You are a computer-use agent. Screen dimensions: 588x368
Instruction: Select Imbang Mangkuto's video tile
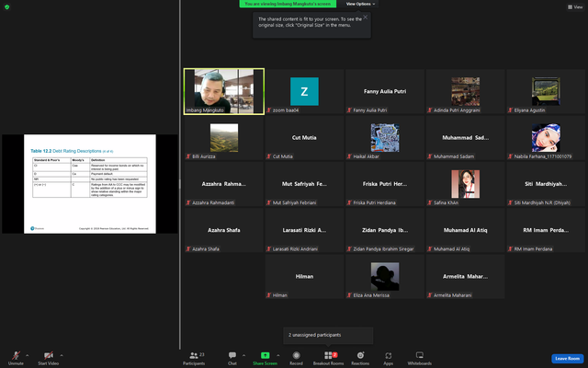point(224,91)
